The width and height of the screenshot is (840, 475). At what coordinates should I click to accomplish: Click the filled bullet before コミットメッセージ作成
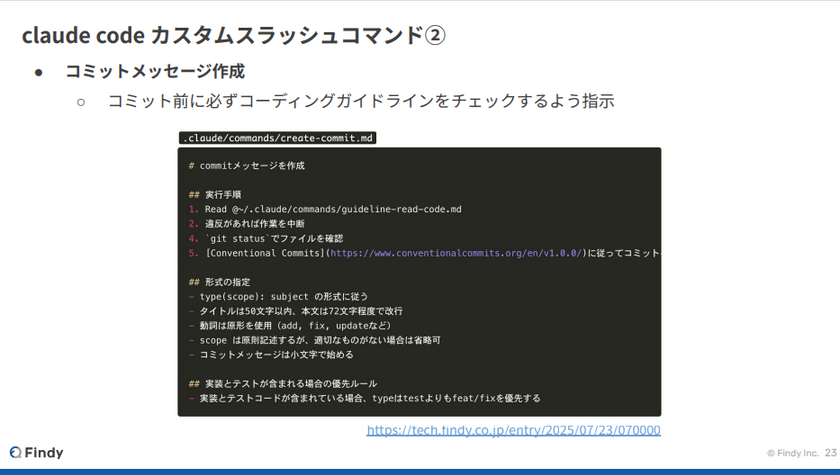tap(39, 72)
